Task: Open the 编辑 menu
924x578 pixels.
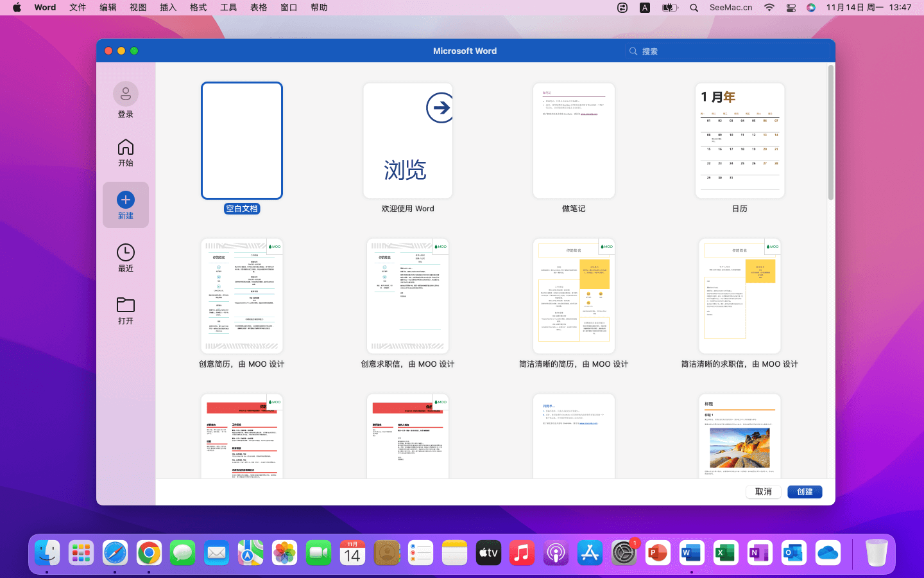Action: tap(108, 8)
